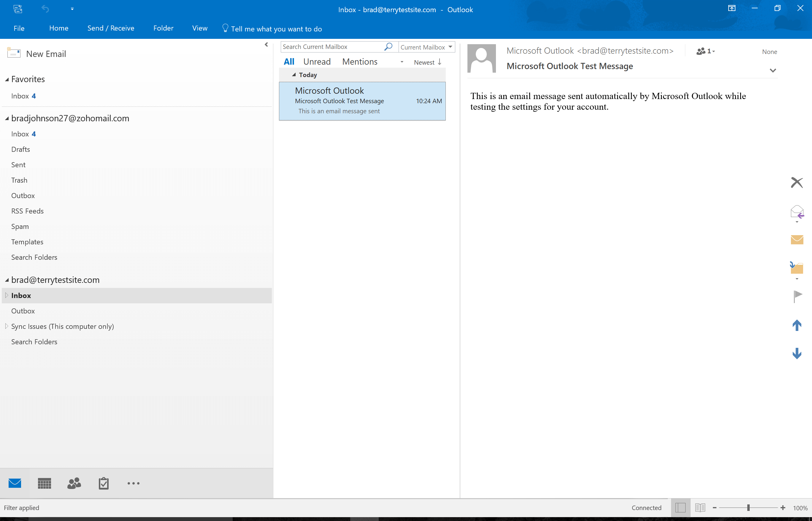This screenshot has width=812, height=521.
Task: Go to previous item up arrow
Action: tap(797, 325)
